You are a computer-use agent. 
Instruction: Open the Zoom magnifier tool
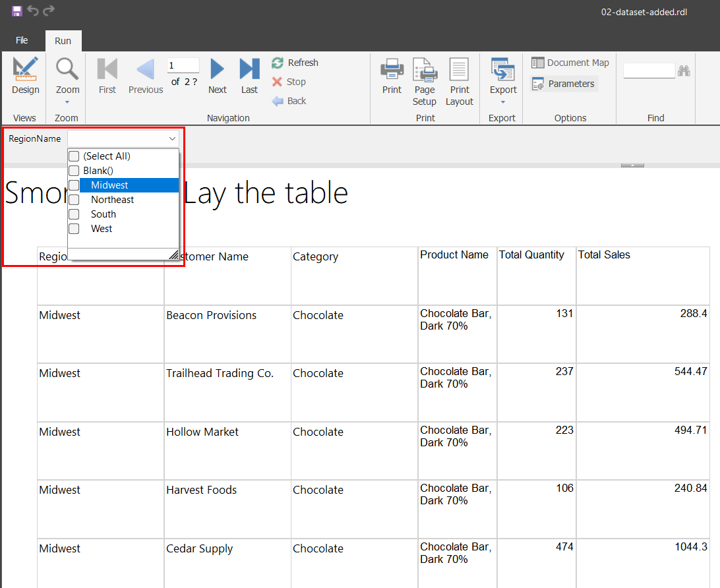67,69
